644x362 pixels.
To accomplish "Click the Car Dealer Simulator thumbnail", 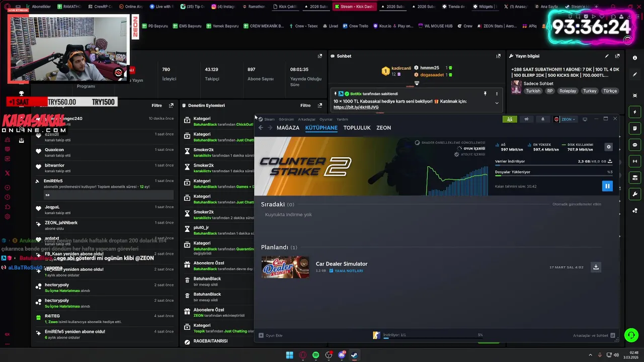I will (285, 267).
